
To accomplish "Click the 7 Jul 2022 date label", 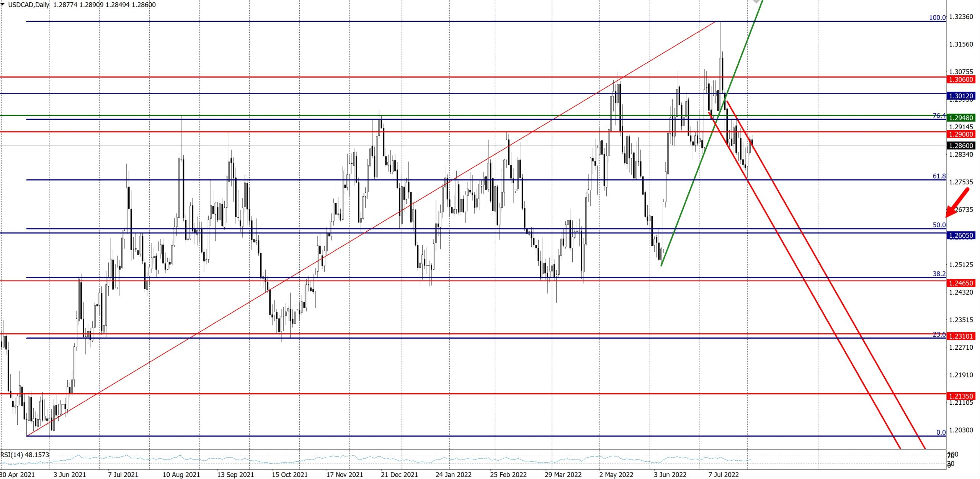I will 723,475.
